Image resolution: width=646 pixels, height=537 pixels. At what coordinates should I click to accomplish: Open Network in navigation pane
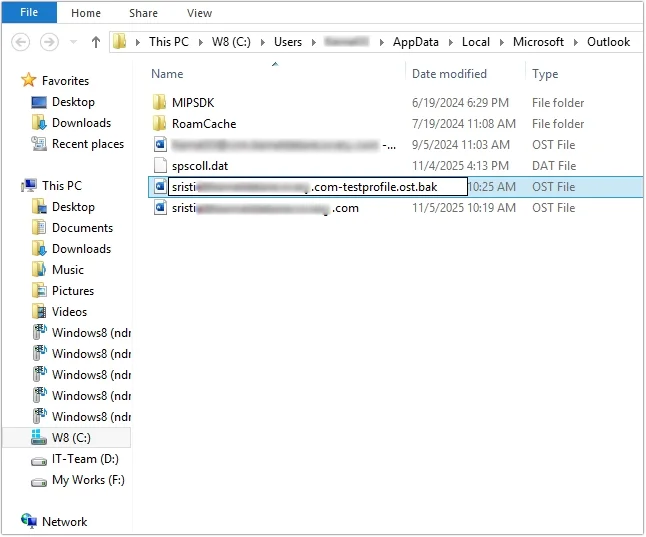tap(64, 522)
